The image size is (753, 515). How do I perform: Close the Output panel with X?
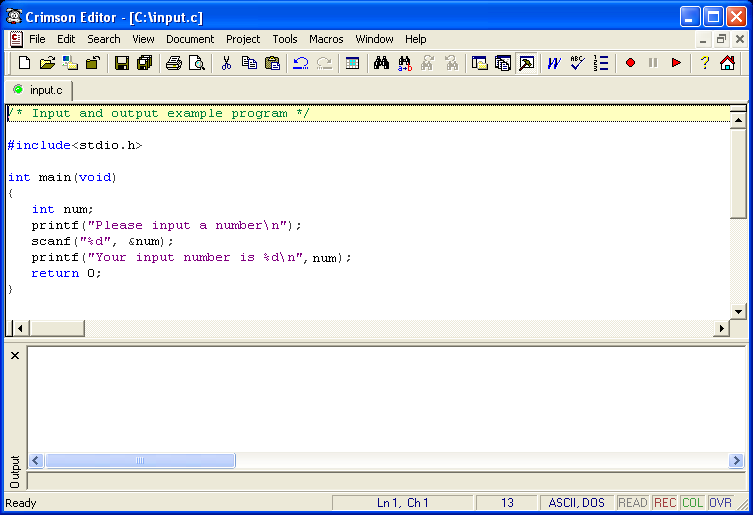(x=14, y=356)
